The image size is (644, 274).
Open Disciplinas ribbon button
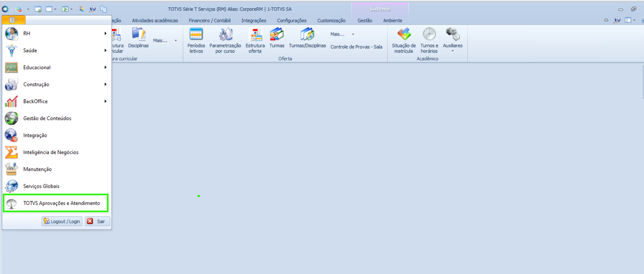click(138, 38)
